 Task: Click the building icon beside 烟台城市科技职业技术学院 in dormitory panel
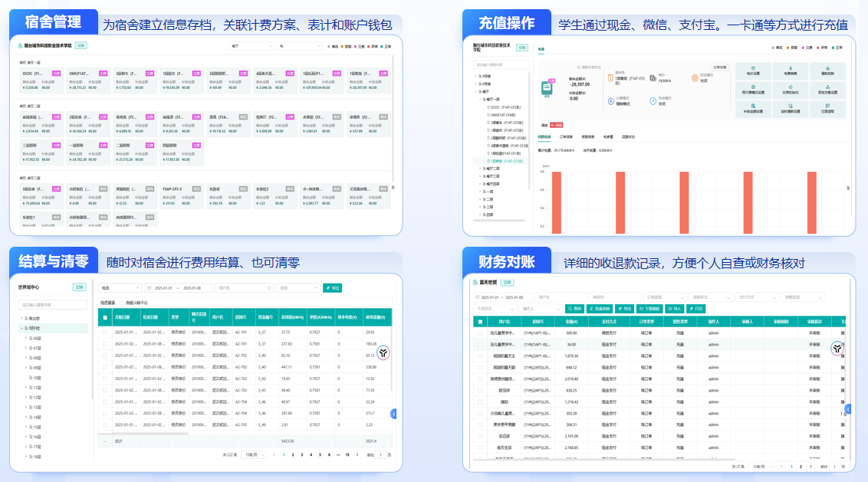pyautogui.click(x=21, y=46)
